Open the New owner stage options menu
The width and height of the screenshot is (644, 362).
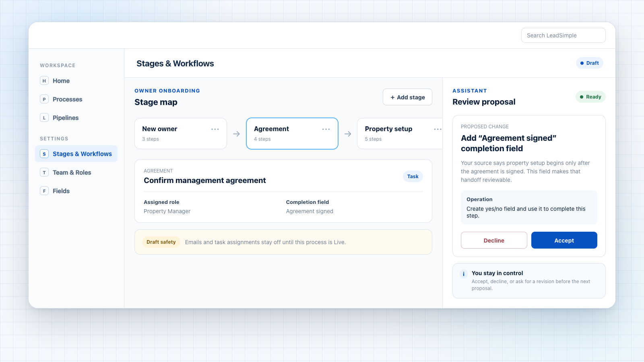pyautogui.click(x=215, y=129)
